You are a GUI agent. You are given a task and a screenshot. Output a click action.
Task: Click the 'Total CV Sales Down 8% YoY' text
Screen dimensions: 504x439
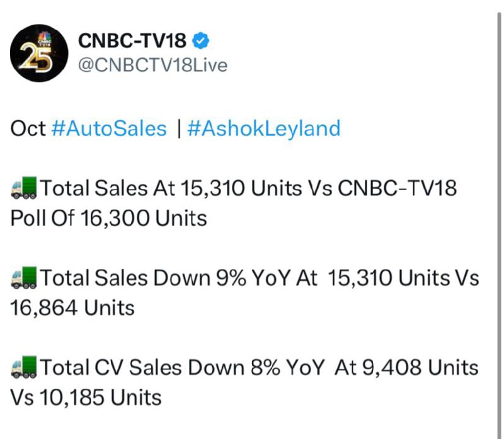coord(182,367)
